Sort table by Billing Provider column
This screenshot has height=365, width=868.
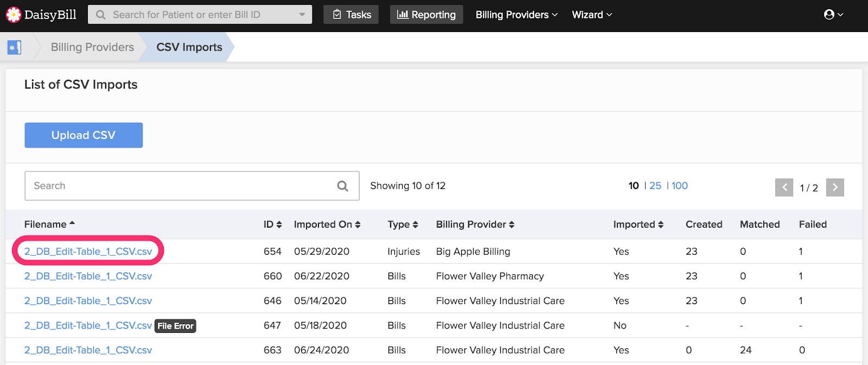tap(475, 224)
